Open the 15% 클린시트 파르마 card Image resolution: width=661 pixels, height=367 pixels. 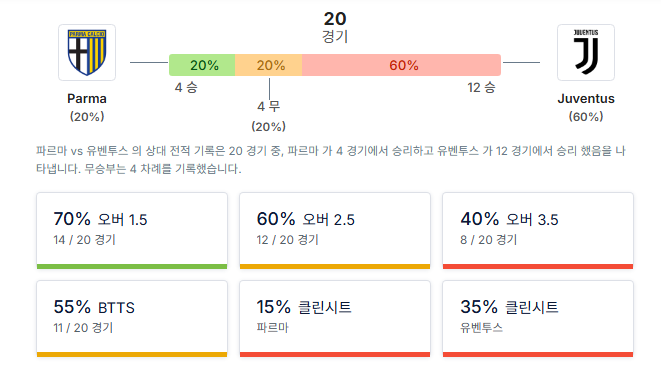click(335, 319)
